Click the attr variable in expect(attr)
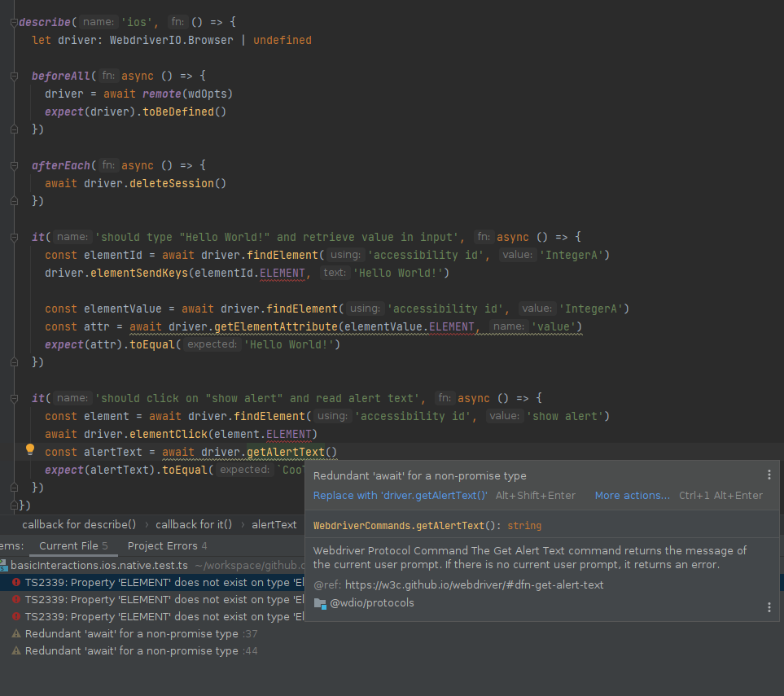The height and width of the screenshot is (696, 784). [103, 344]
